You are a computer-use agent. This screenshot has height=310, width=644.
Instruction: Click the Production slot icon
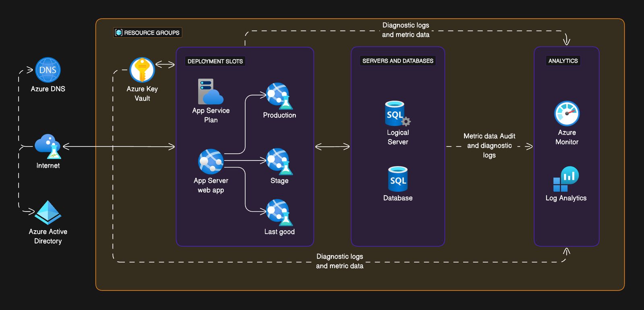coord(279,96)
